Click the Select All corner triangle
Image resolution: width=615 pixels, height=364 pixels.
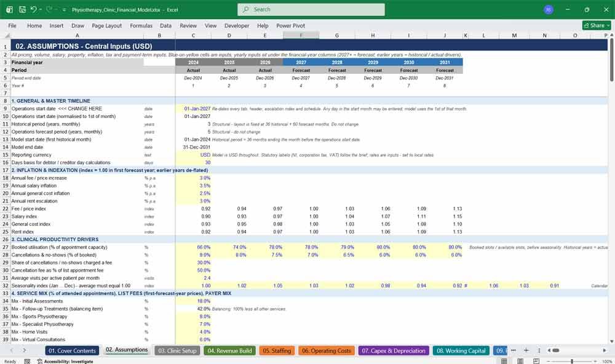6,35
